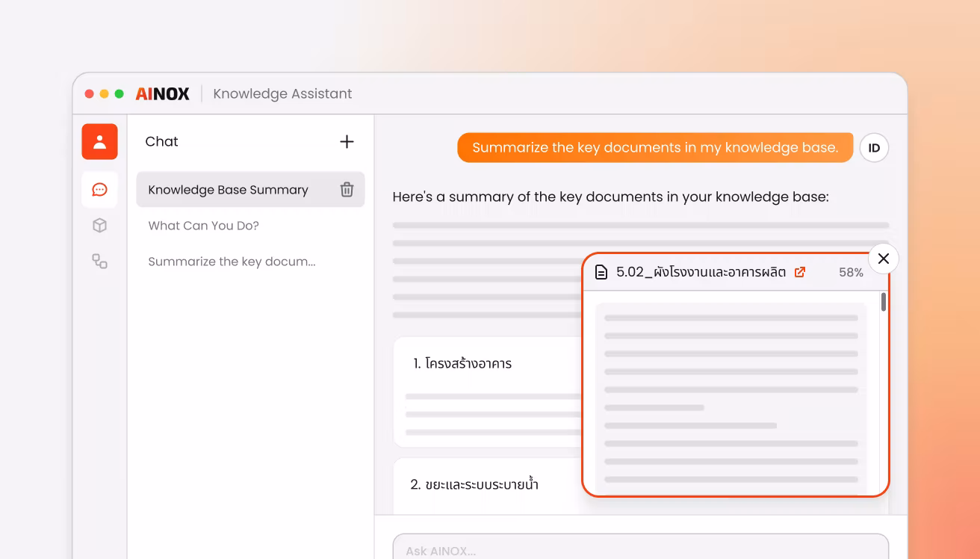Open the connected squares sidebar icon
This screenshot has width=980, height=559.
pos(99,261)
